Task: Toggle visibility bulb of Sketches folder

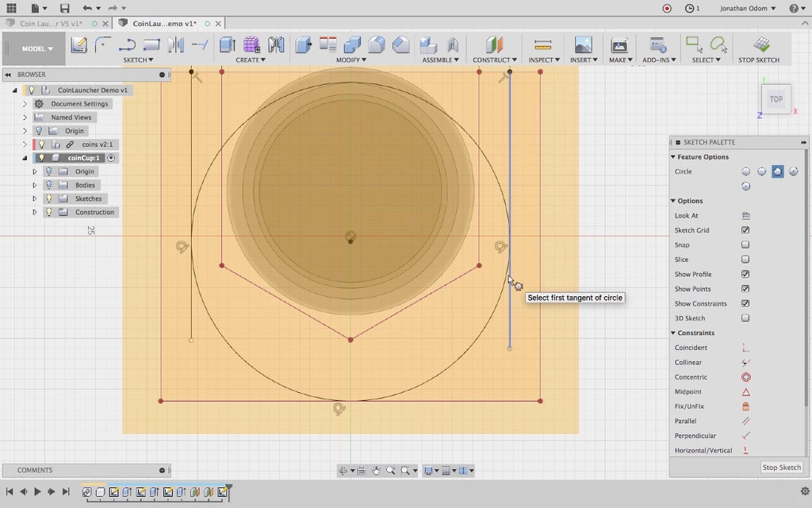Action: 48,198
